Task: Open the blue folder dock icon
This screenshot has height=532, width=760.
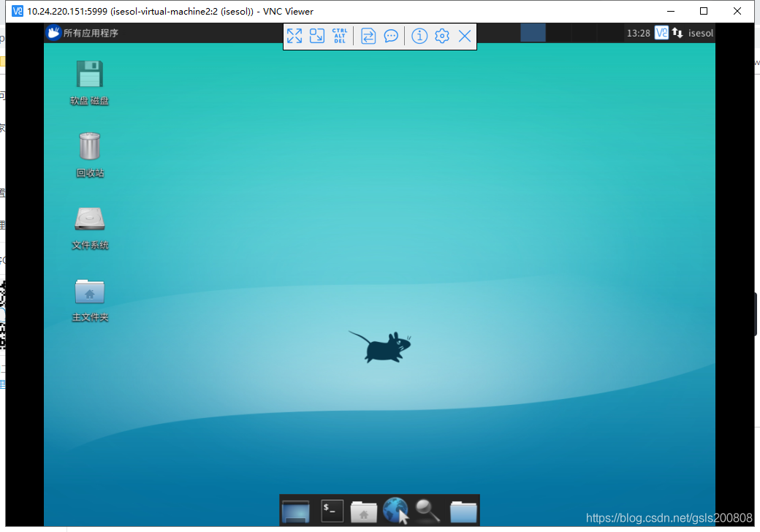Action: pyautogui.click(x=463, y=512)
